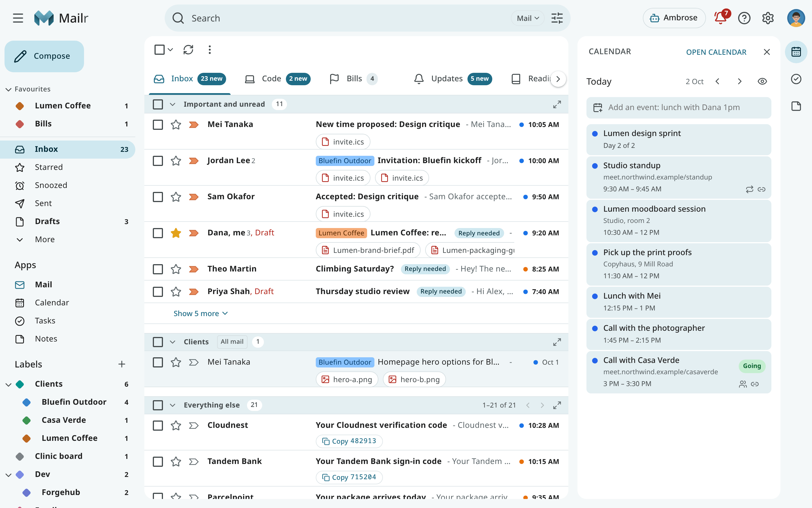Open search filter options icon

click(557, 18)
